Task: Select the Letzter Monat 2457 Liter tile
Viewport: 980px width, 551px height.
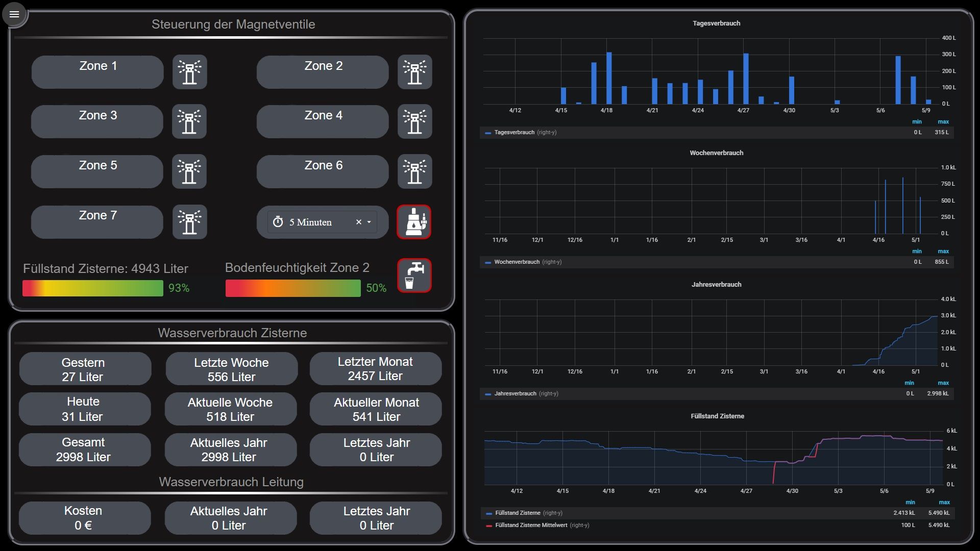Action: [x=376, y=369]
